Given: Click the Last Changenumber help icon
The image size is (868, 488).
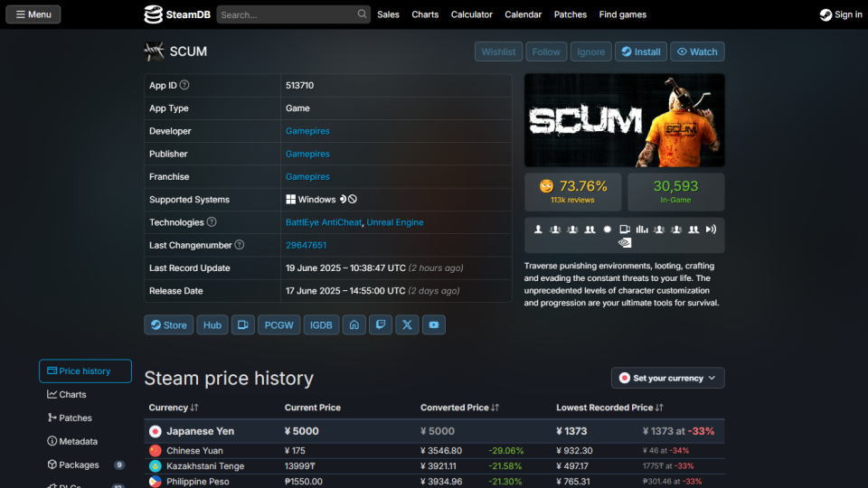Looking at the screenshot, I should click(239, 245).
